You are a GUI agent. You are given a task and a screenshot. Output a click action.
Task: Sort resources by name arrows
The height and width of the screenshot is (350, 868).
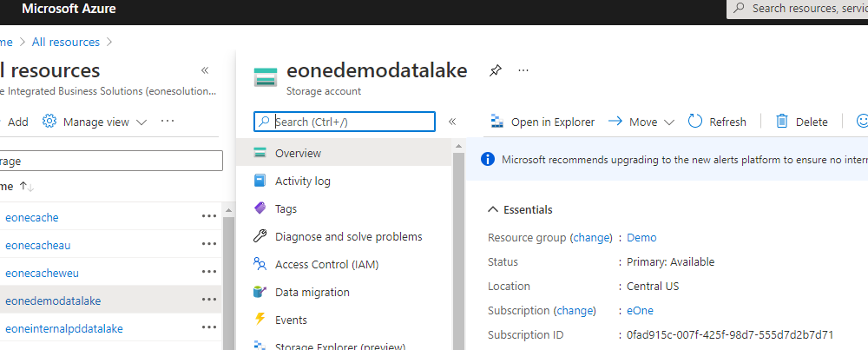click(x=27, y=187)
